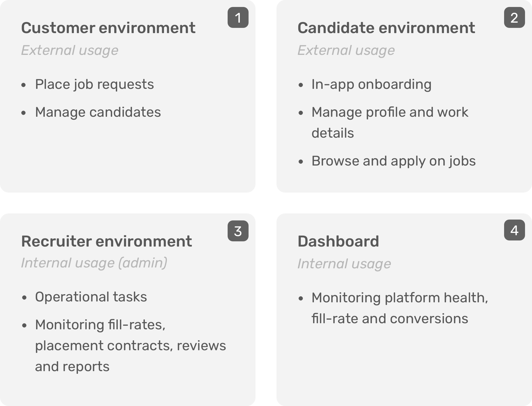Click the In-app onboarding item
The height and width of the screenshot is (406, 532).
coord(372,85)
